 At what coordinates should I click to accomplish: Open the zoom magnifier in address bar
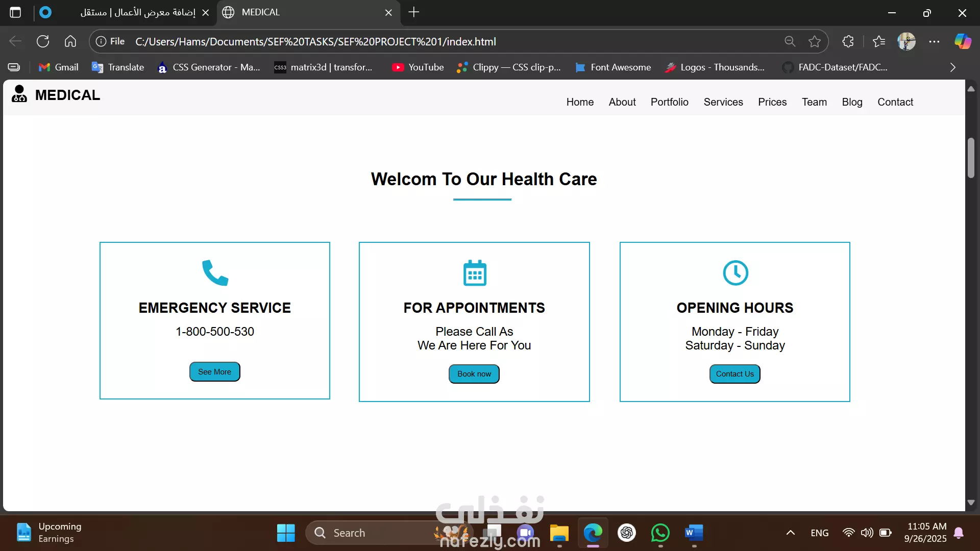(790, 41)
